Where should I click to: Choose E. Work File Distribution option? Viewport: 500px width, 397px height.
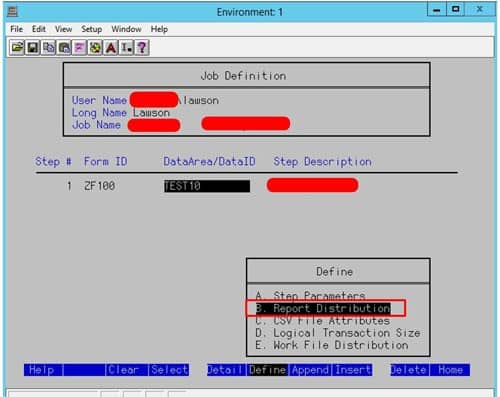click(332, 345)
